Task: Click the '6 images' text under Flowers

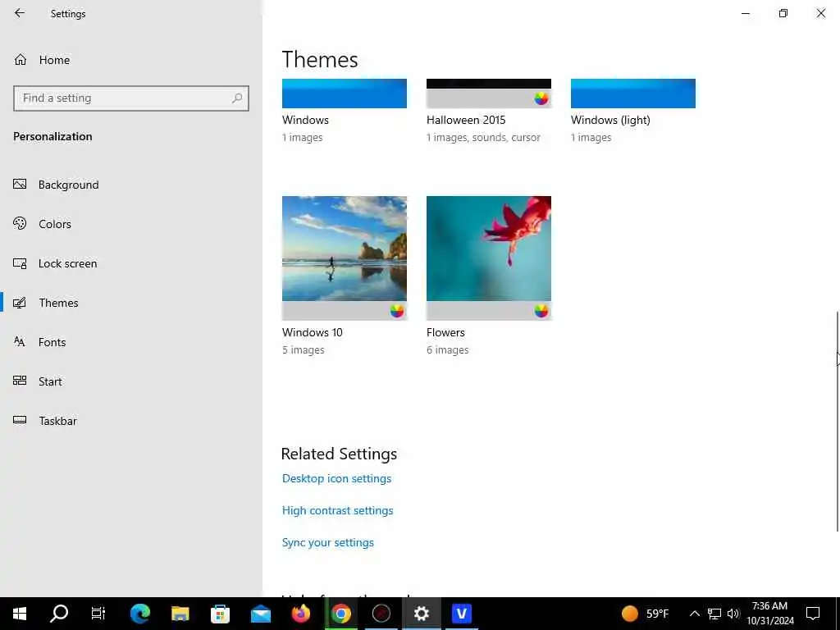Action: (x=447, y=349)
